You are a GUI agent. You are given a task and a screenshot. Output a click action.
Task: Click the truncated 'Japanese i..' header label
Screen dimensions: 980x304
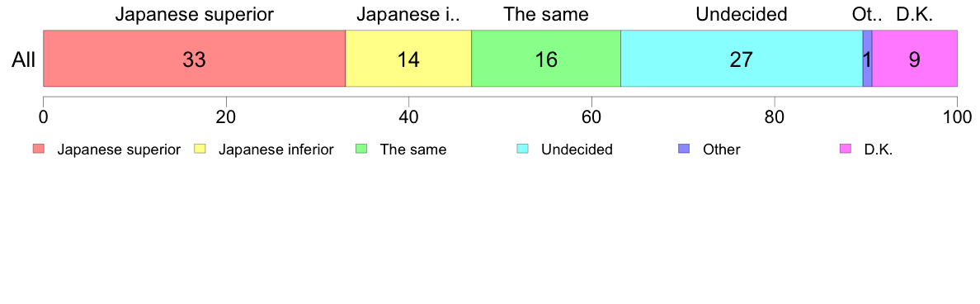click(408, 15)
